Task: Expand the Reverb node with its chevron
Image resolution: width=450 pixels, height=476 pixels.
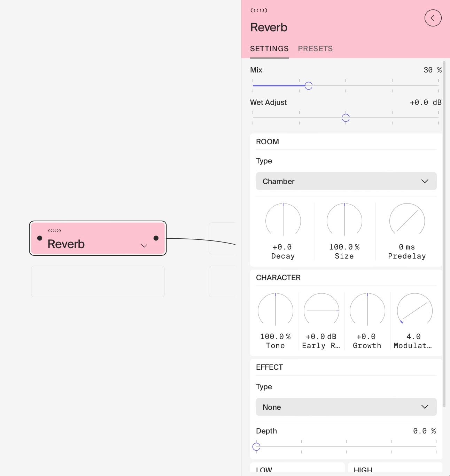Action: (144, 246)
